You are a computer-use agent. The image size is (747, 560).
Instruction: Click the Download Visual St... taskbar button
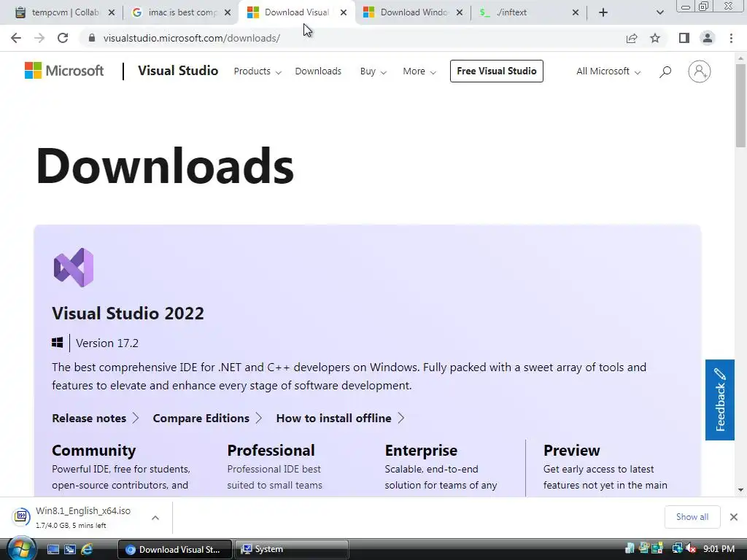coord(175,549)
